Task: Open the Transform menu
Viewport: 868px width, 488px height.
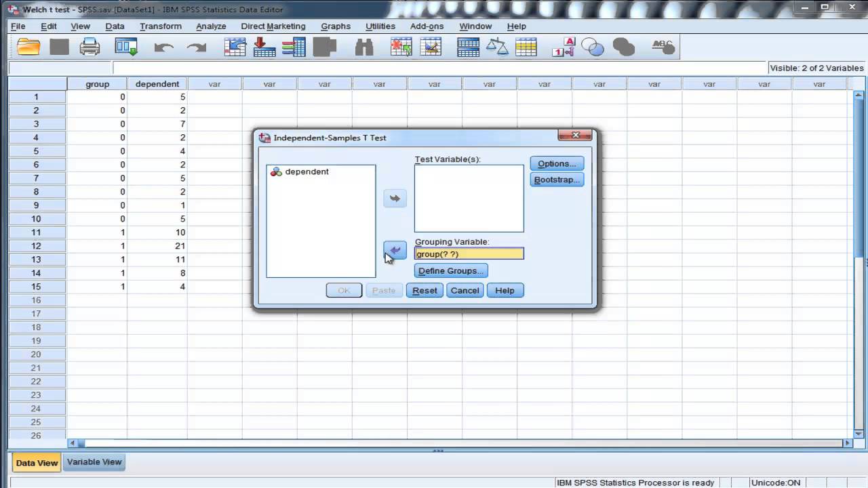Action: click(x=161, y=26)
